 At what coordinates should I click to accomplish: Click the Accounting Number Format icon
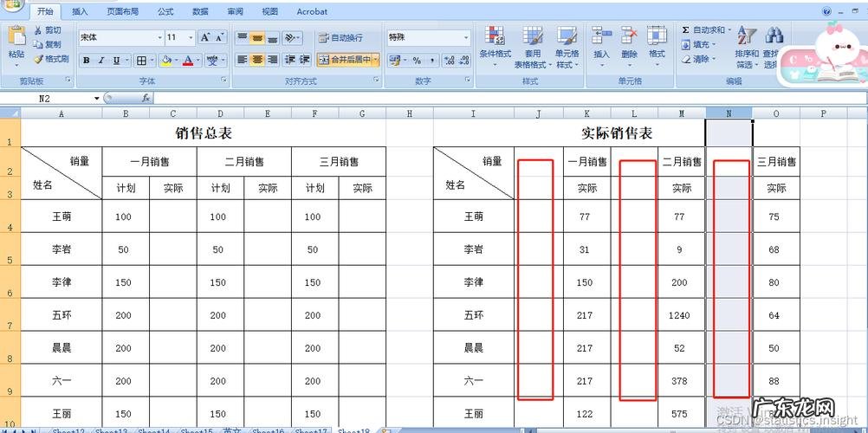click(x=395, y=60)
